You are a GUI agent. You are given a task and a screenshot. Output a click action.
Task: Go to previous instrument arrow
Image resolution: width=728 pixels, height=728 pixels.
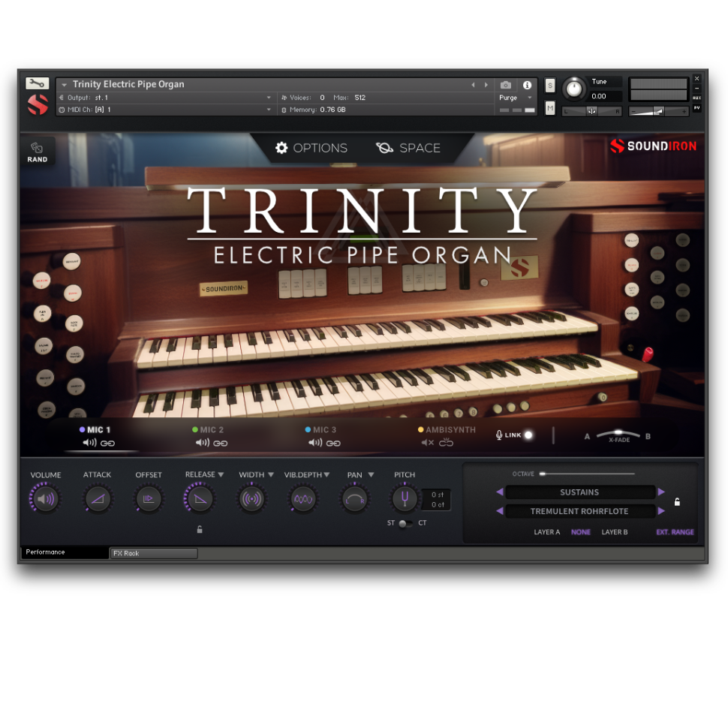click(x=473, y=85)
